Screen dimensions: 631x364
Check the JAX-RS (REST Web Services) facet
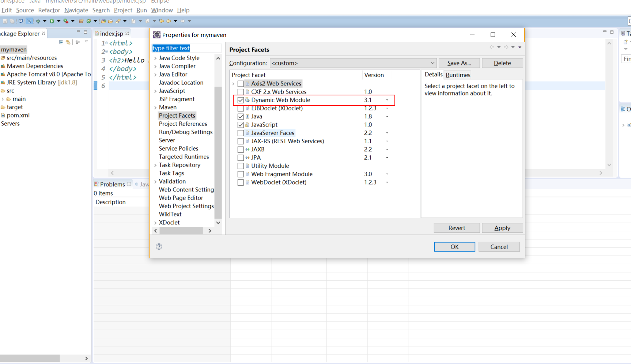[x=241, y=141]
